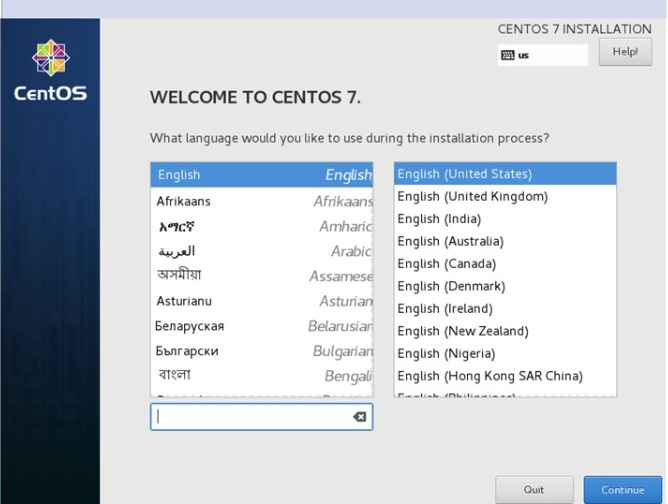Viewport: 668px width, 504px height.
Task: Open the us keyboard layout indicator
Action: click(542, 55)
